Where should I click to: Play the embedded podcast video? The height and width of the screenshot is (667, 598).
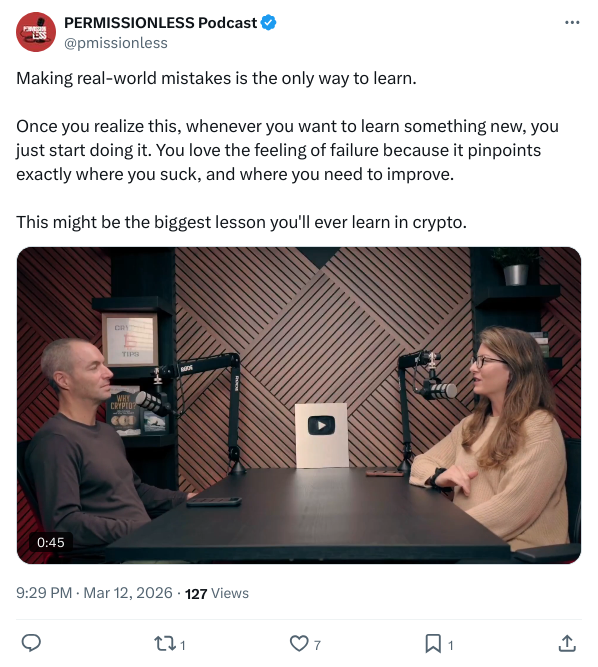coord(299,405)
